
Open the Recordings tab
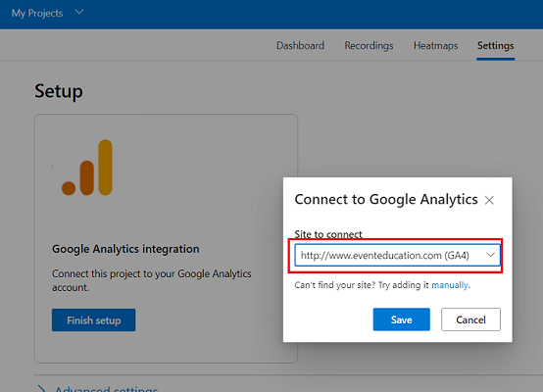tap(369, 46)
